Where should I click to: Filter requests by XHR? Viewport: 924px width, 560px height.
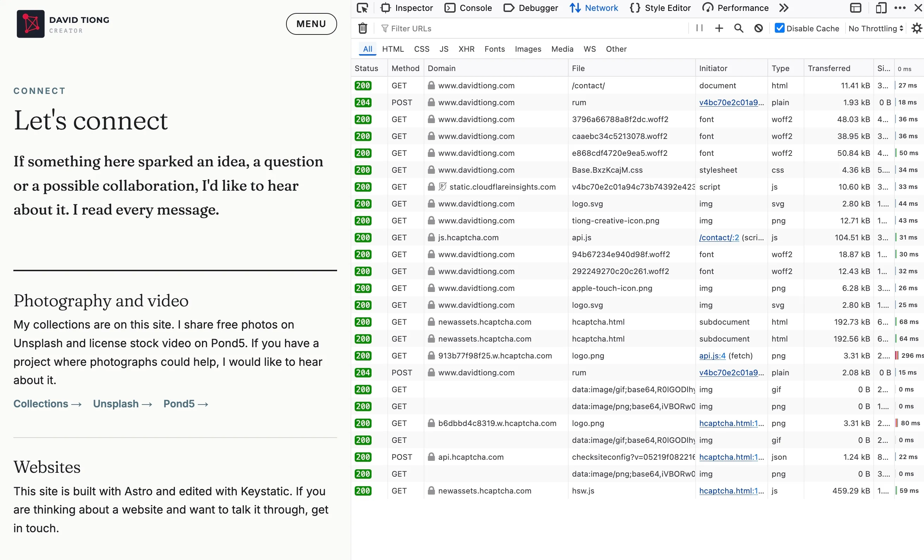coord(467,49)
